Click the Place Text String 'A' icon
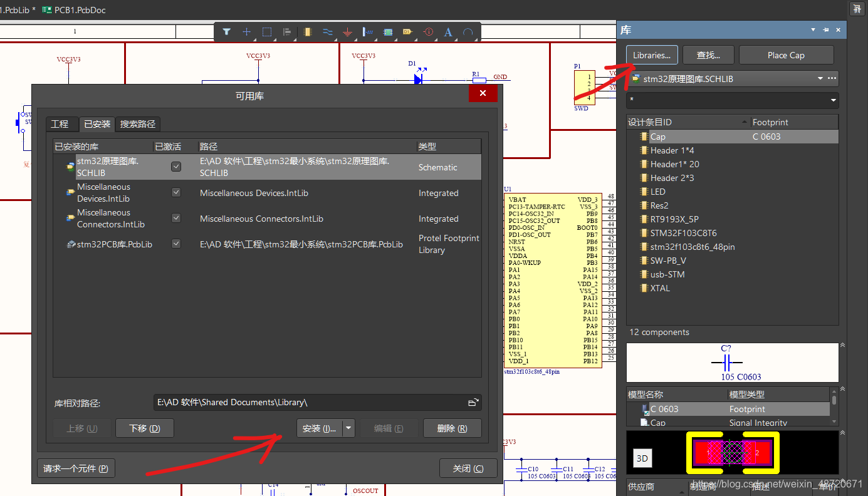Screen dimensions: 868x496 pos(448,32)
